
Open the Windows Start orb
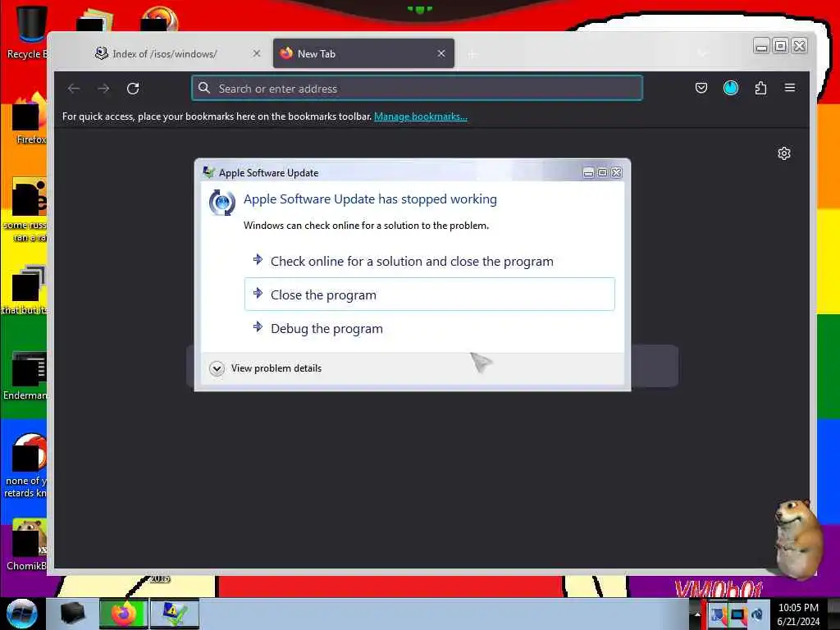tap(22, 614)
